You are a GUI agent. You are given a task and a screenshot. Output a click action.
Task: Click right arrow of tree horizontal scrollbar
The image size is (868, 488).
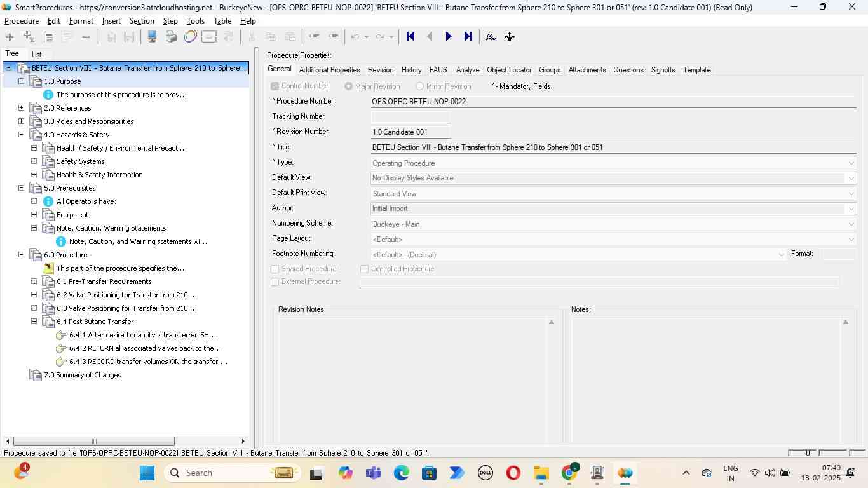[243, 442]
